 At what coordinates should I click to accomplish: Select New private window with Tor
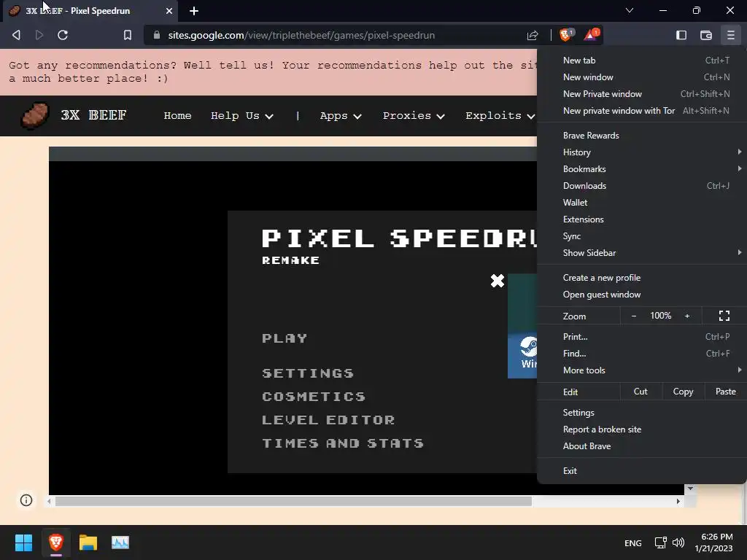click(642, 111)
